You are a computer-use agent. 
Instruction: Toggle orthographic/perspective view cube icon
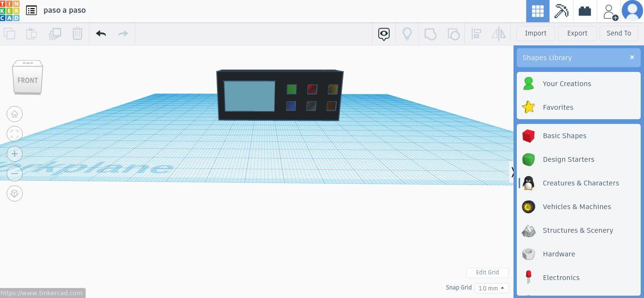pyautogui.click(x=15, y=193)
